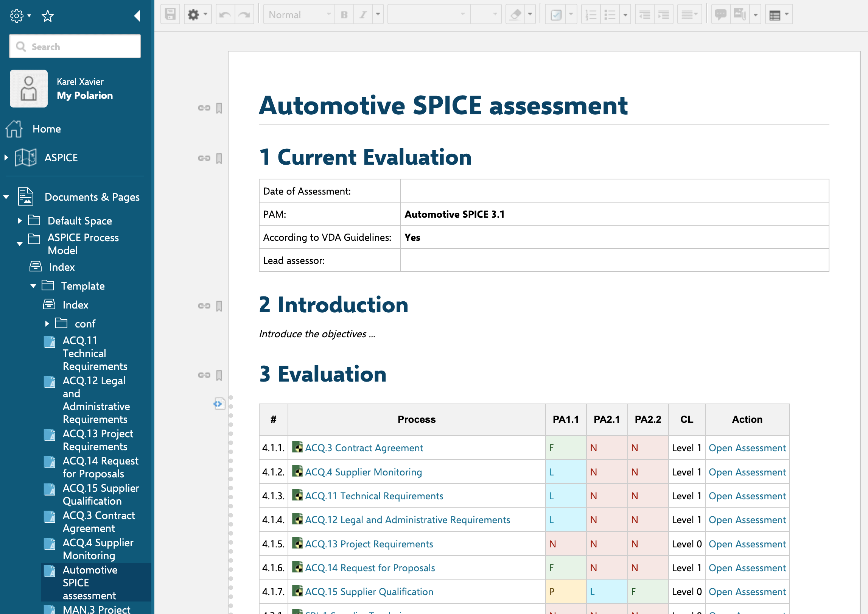Open Assessment for ACQ.3 Contract Agreement
The width and height of the screenshot is (868, 614).
point(747,448)
